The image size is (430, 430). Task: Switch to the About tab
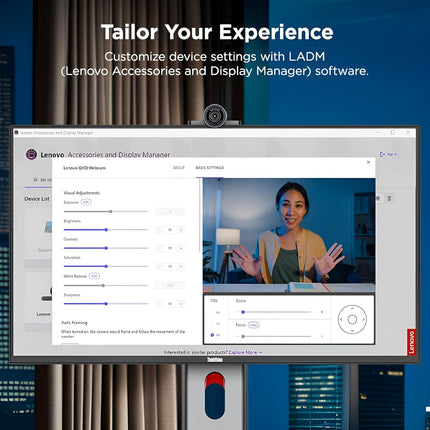coord(179,168)
